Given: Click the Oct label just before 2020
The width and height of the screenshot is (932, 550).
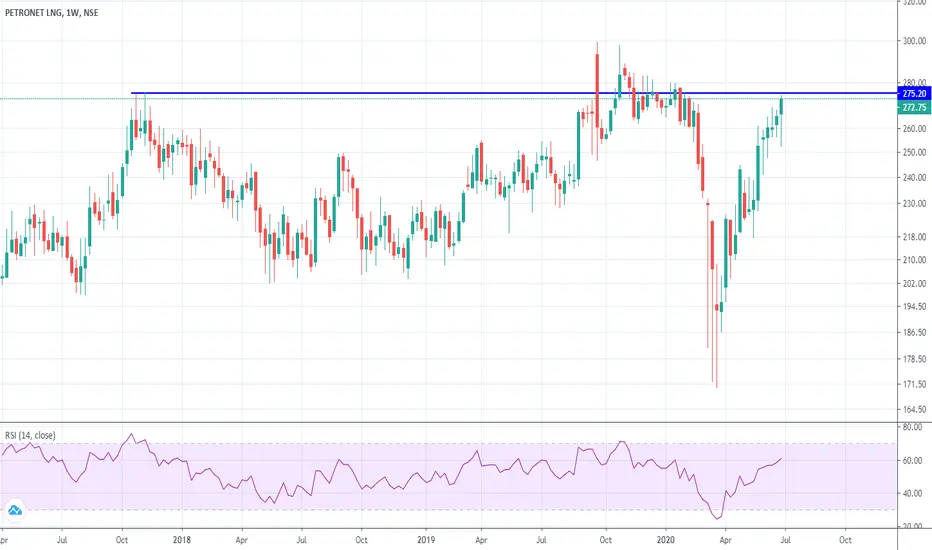Looking at the screenshot, I should [x=606, y=540].
